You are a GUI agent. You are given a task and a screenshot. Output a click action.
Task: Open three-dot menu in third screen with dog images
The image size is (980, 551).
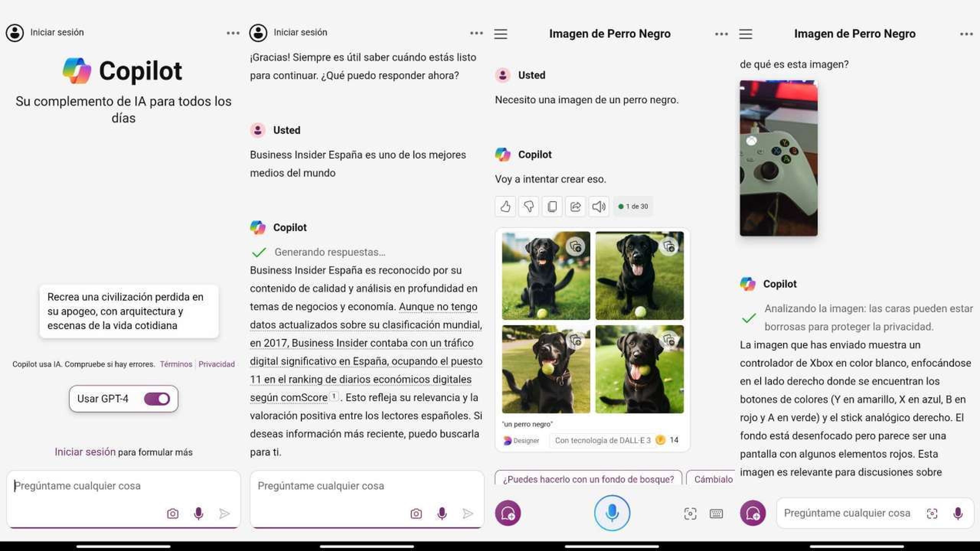(721, 34)
